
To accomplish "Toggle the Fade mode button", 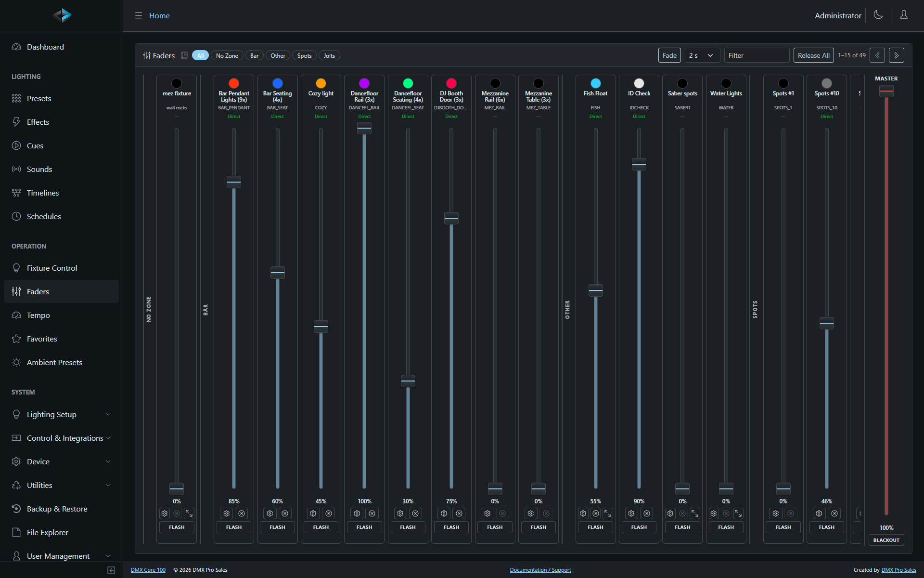I will tap(669, 55).
